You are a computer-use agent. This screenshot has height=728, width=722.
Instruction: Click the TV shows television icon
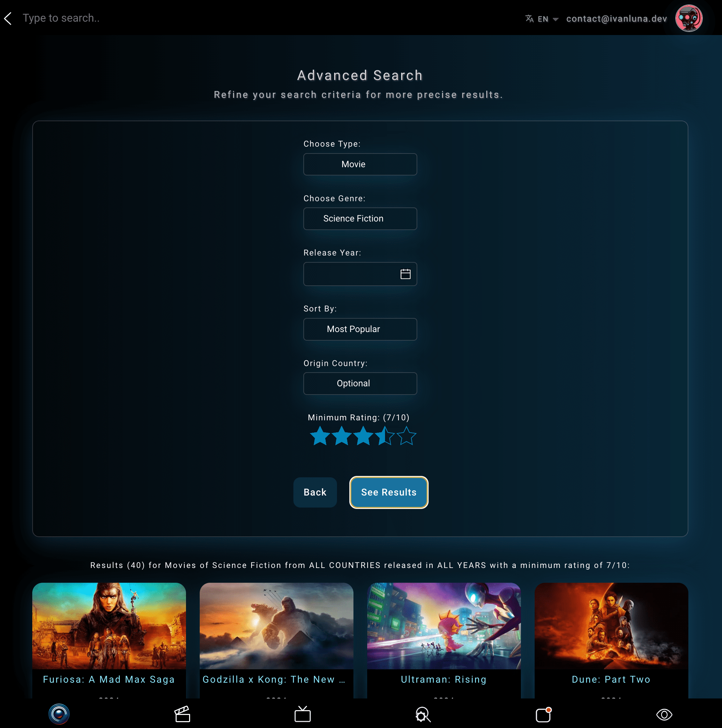(303, 714)
